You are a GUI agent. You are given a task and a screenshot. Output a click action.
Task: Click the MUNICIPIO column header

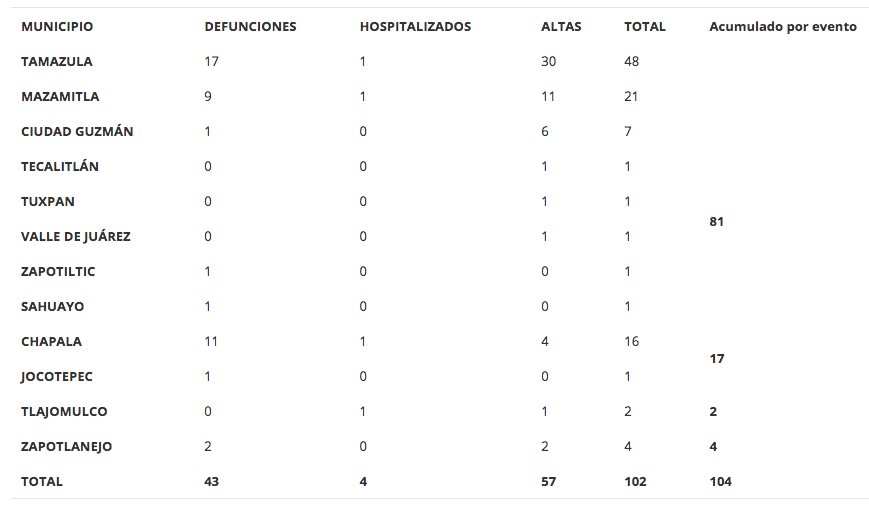point(57,27)
